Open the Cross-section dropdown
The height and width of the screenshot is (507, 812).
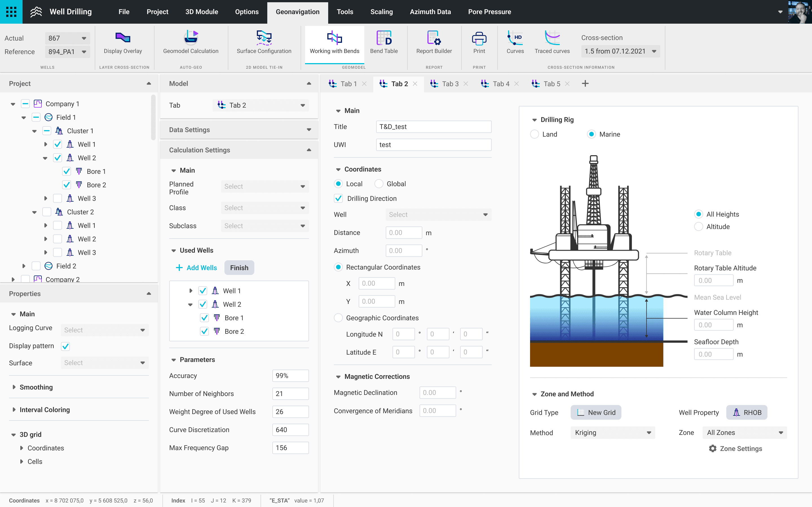pos(620,51)
